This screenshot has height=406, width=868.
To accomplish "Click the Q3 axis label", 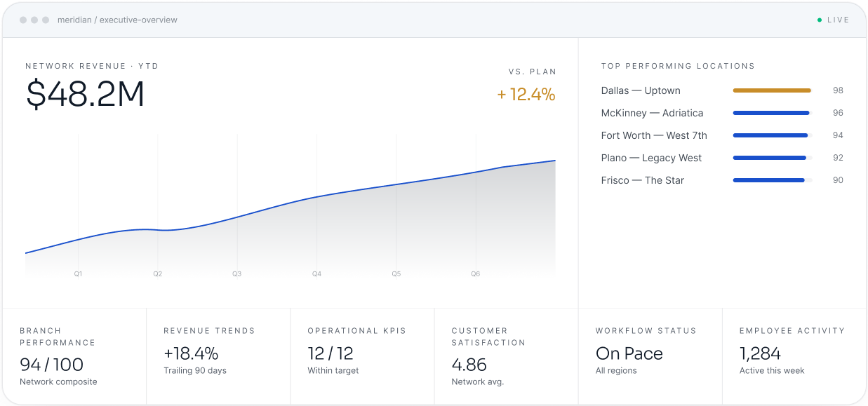I will click(237, 274).
